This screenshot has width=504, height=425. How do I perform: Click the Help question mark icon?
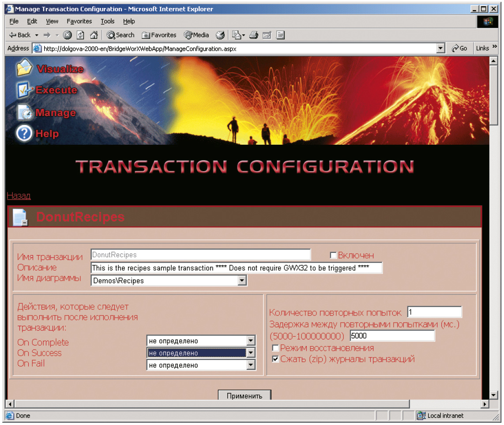[x=24, y=133]
